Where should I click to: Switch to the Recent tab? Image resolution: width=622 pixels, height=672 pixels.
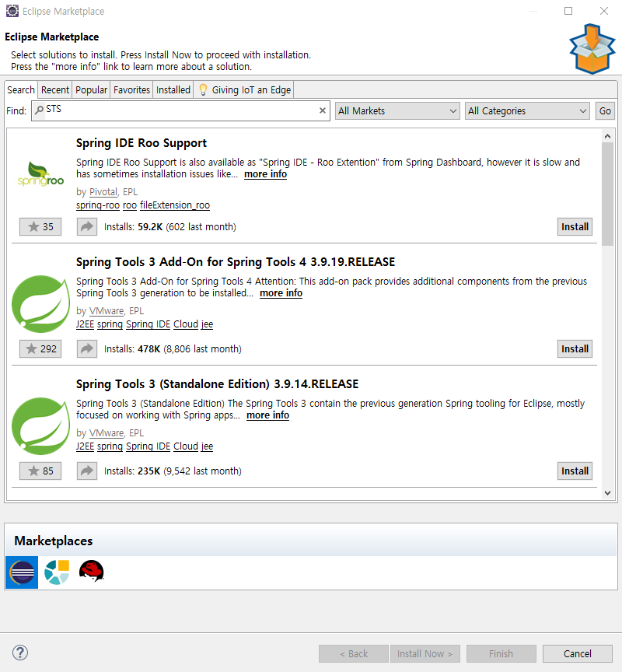pyautogui.click(x=55, y=90)
